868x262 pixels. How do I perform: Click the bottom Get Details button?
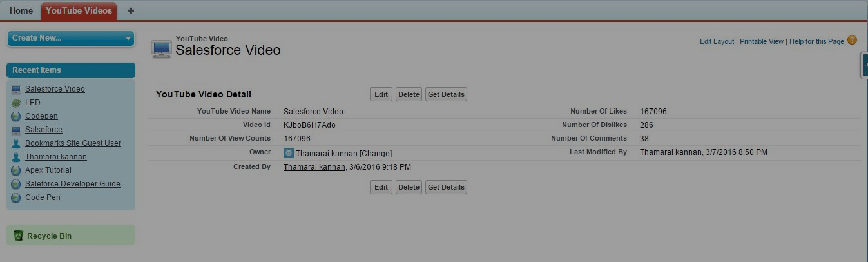446,187
